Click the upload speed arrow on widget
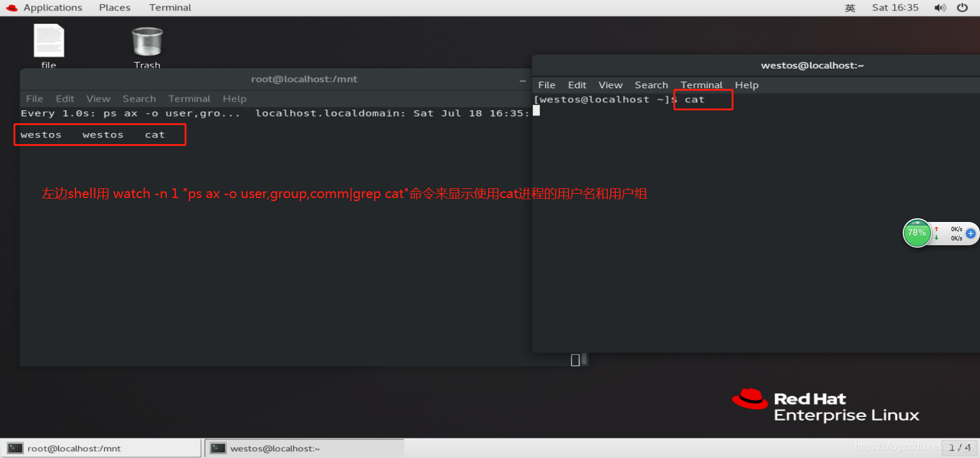 tap(936, 229)
